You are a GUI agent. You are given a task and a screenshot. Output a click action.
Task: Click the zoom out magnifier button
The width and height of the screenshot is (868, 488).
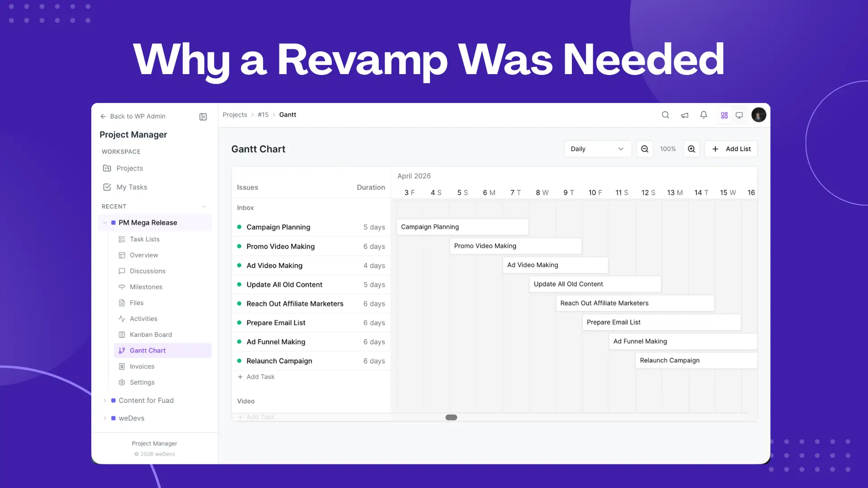pos(645,149)
